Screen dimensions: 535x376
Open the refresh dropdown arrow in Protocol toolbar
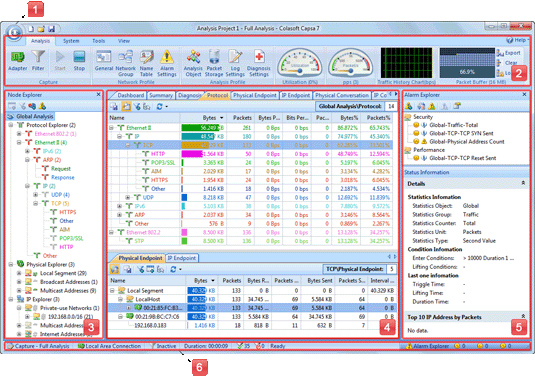point(167,107)
